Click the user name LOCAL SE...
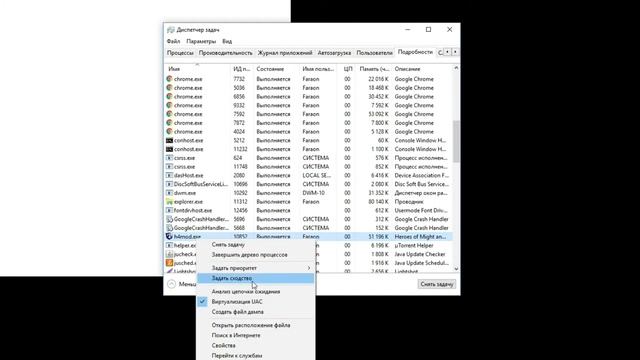Viewport: 640px width, 360px height. [317, 176]
